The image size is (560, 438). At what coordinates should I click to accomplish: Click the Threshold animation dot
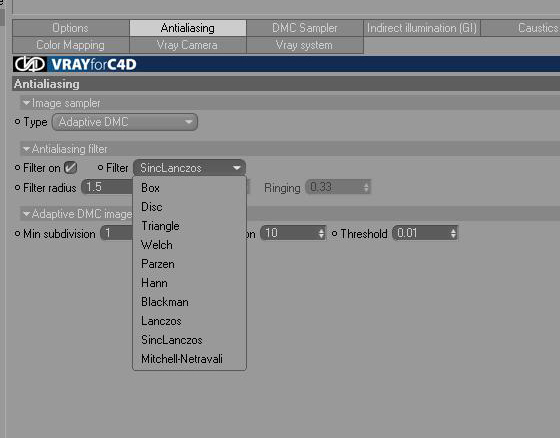[335, 234]
